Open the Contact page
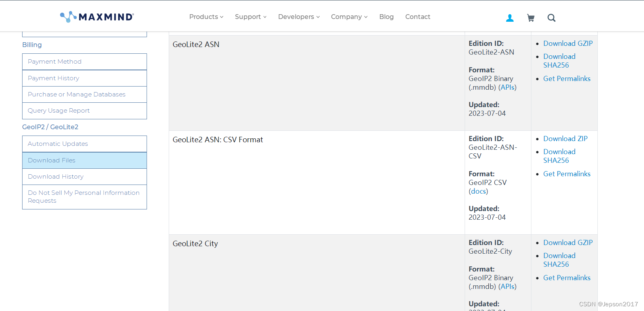This screenshot has height=311, width=644. point(418,17)
